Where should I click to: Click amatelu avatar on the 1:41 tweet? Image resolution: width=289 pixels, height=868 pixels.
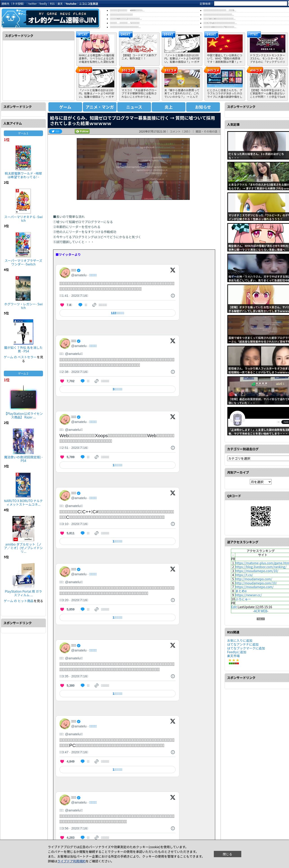pyautogui.click(x=65, y=272)
